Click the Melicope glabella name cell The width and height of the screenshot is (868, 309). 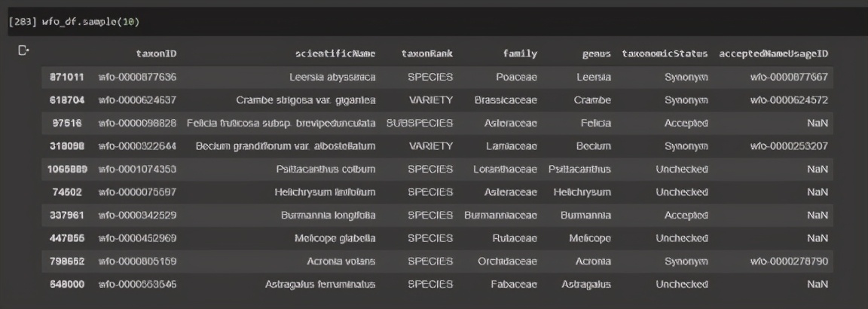pos(335,238)
